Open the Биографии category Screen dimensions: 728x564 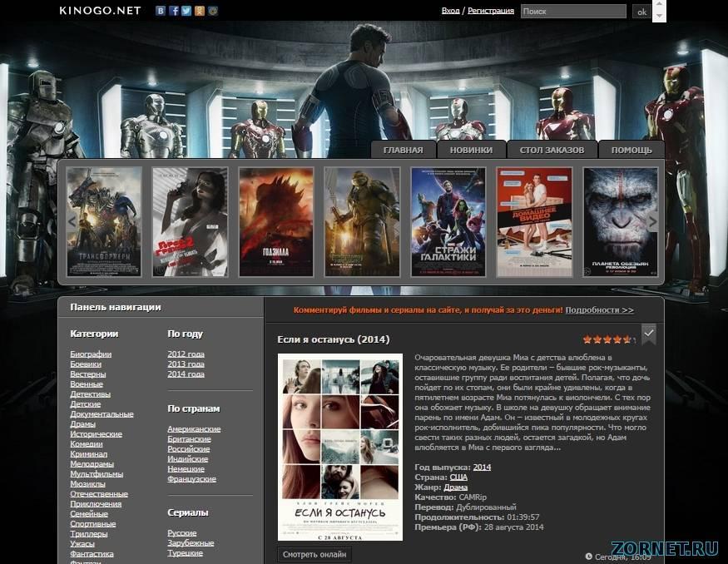(91, 354)
